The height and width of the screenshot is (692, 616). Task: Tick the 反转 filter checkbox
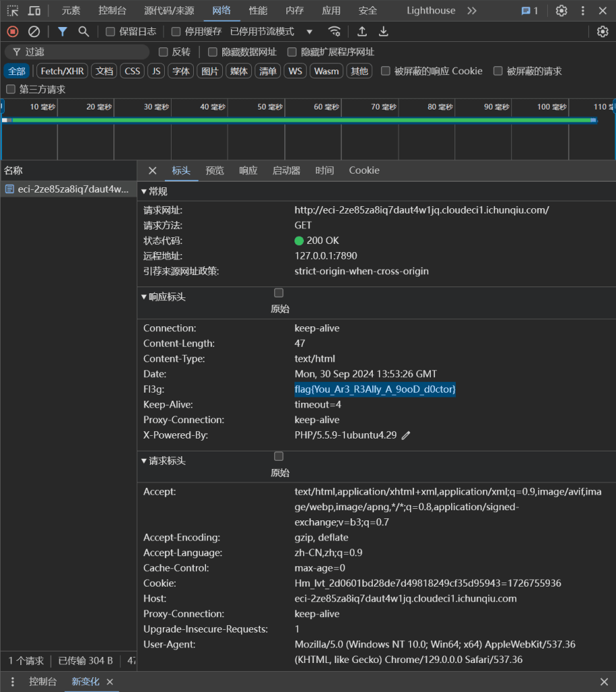[163, 52]
